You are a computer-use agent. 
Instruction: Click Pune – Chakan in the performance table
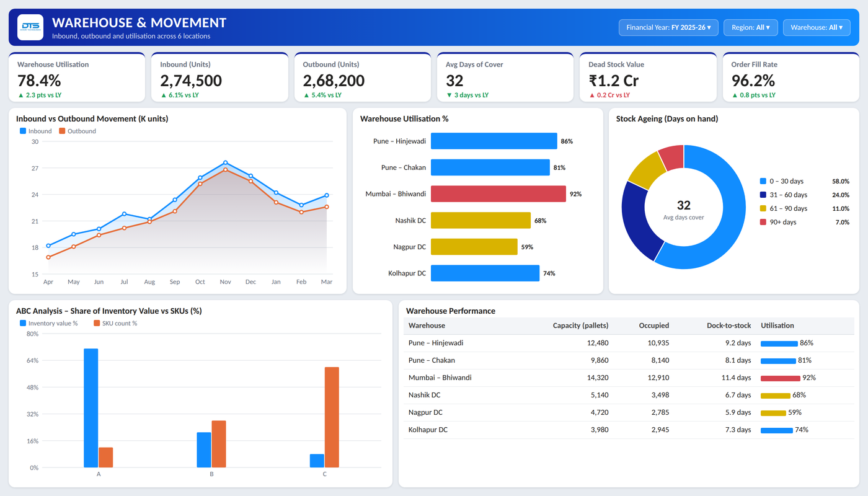pyautogui.click(x=432, y=360)
